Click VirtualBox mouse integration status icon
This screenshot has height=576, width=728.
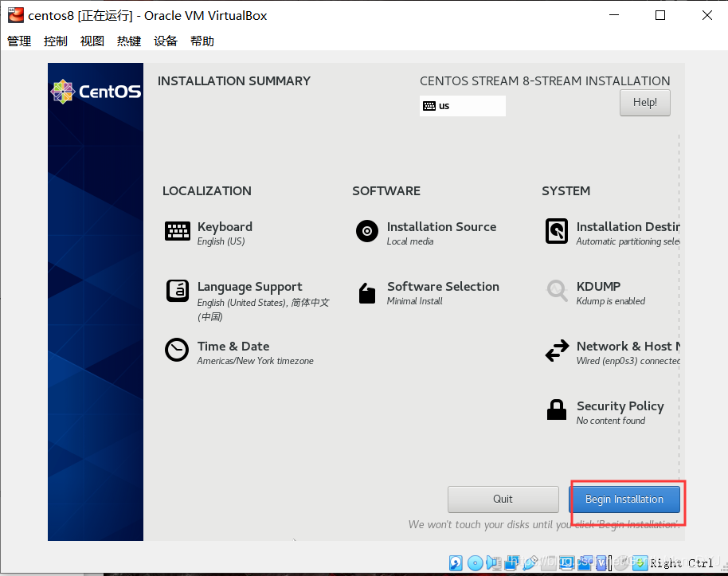click(x=621, y=563)
